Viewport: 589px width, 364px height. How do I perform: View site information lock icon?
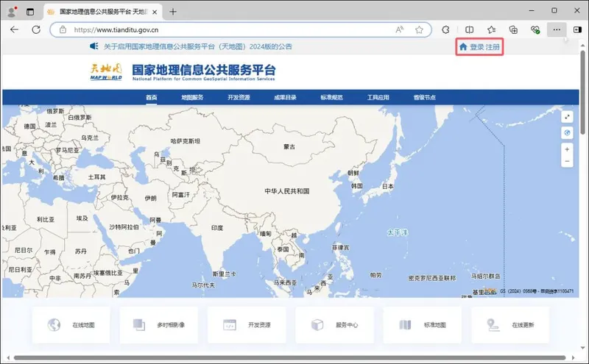pos(63,29)
